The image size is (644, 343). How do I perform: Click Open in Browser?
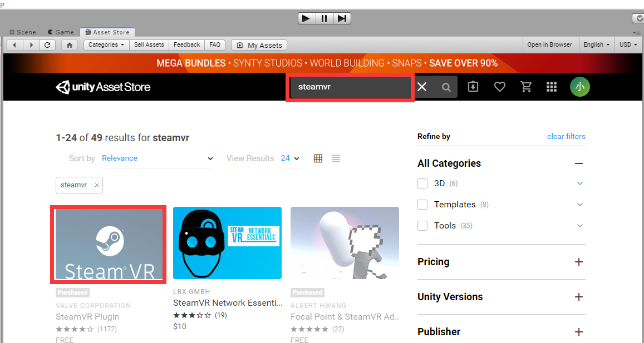(549, 44)
